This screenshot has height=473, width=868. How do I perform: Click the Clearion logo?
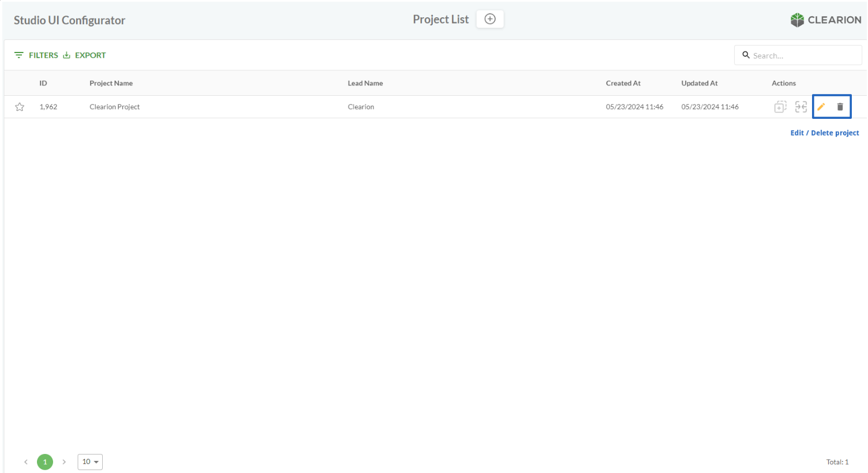coord(825,20)
